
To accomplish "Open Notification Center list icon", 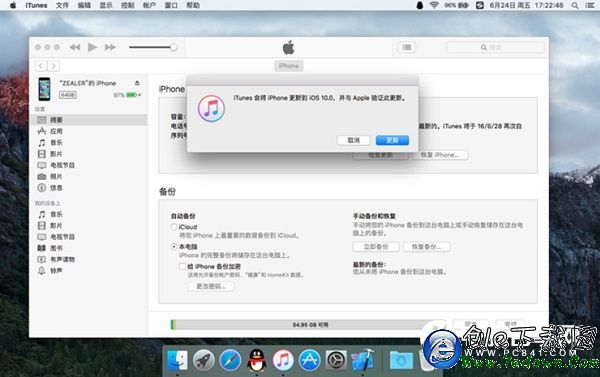I will pyautogui.click(x=590, y=5).
